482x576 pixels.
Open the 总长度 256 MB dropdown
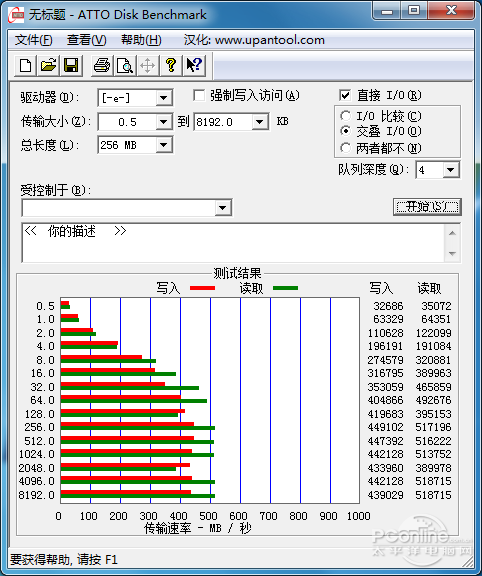[163, 145]
